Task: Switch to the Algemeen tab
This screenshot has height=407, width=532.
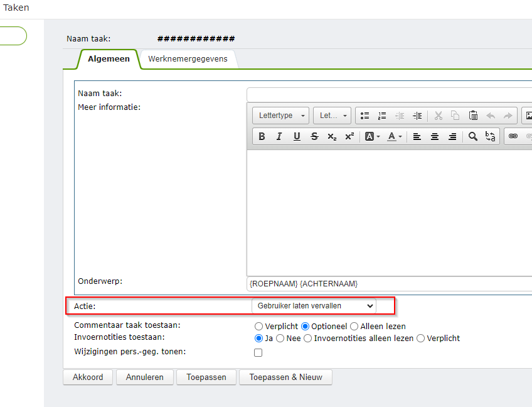Action: [x=109, y=59]
